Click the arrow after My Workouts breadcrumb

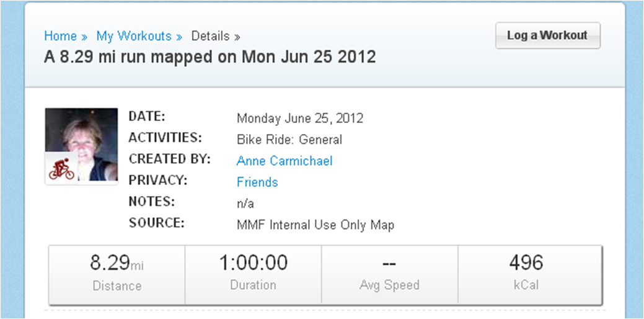click(x=179, y=37)
